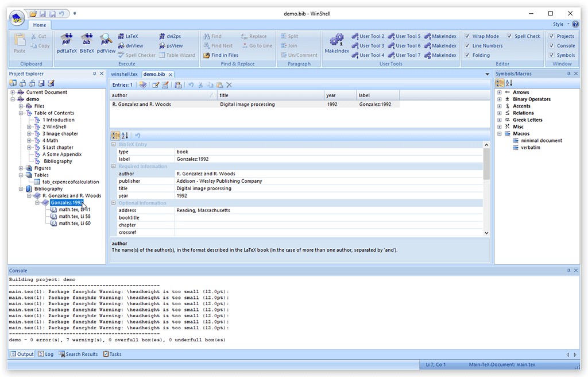Disable the Wrap Mode checkbox
Viewport: 588px width, 377px height.
click(467, 36)
